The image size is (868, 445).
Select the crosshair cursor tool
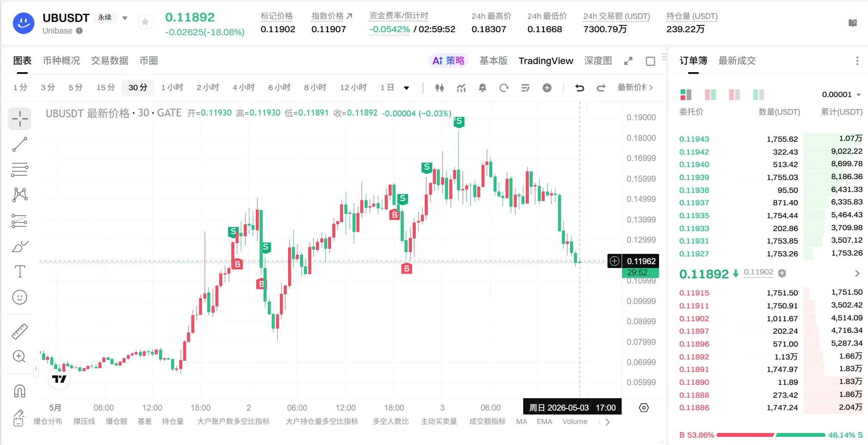[20, 118]
